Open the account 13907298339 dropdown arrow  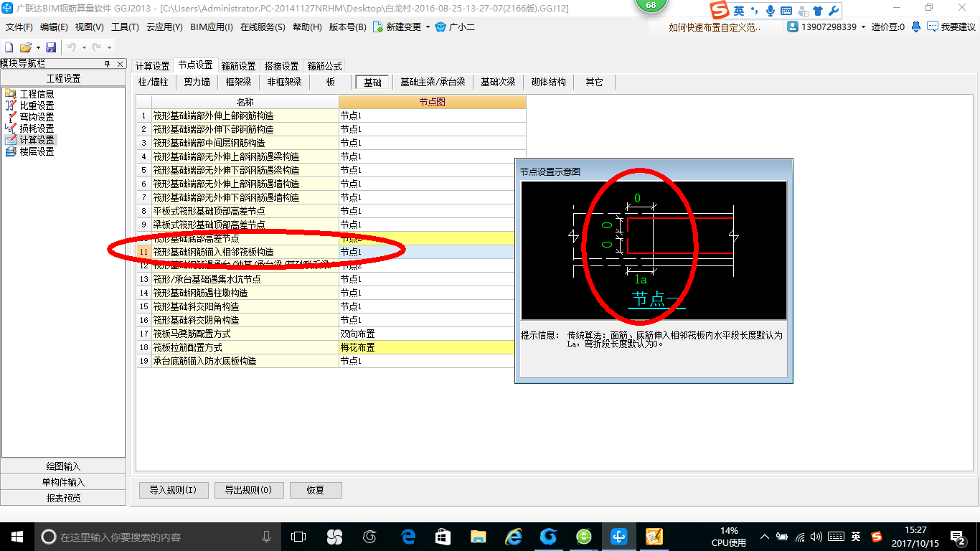(864, 27)
